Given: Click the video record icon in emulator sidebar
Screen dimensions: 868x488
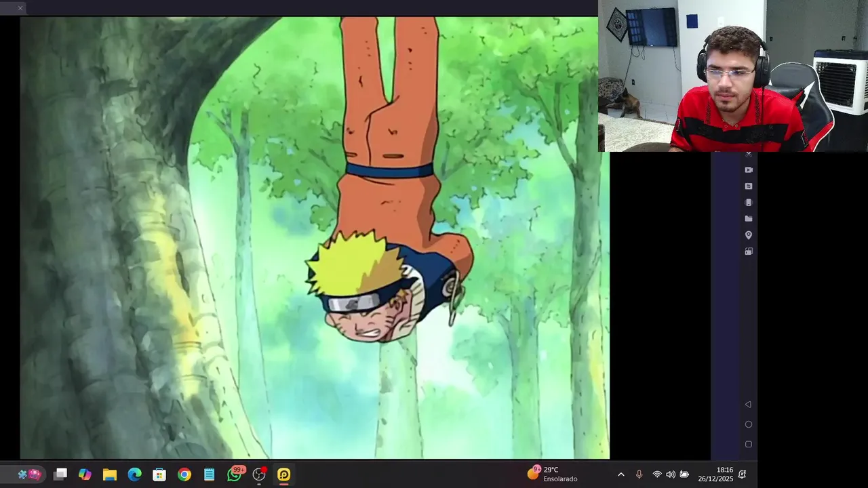Looking at the screenshot, I should coord(749,170).
